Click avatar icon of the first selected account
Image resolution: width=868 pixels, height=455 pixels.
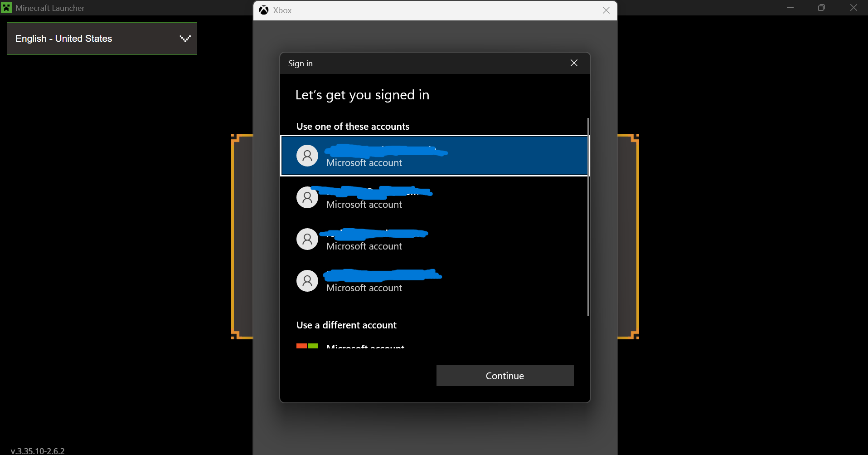point(307,156)
